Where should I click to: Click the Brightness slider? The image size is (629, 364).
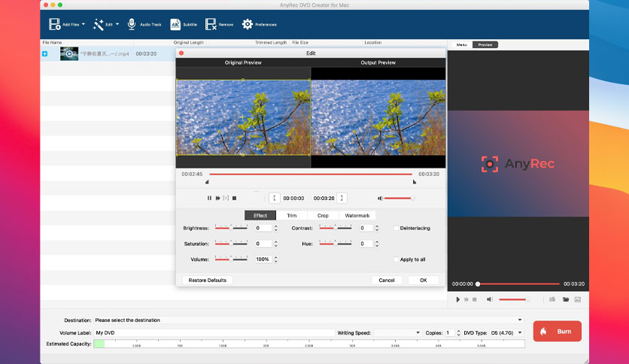click(231, 228)
